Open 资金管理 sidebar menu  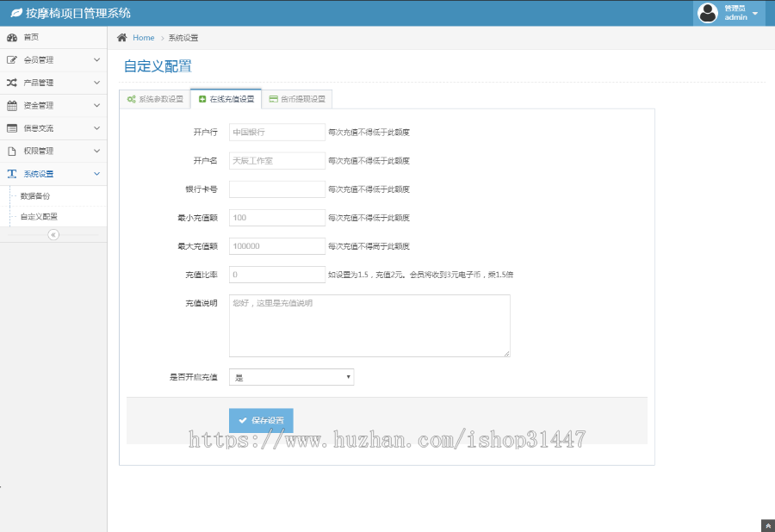[53, 106]
